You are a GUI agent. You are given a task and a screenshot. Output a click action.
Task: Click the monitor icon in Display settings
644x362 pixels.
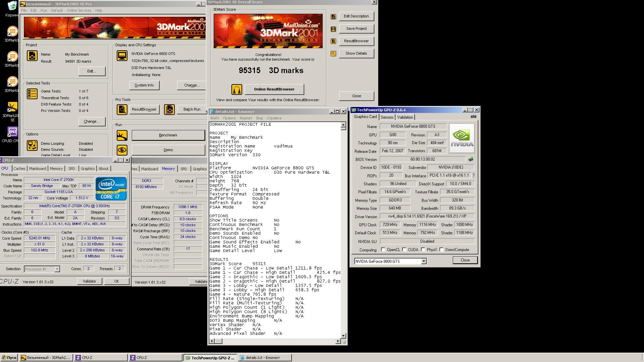click(122, 56)
